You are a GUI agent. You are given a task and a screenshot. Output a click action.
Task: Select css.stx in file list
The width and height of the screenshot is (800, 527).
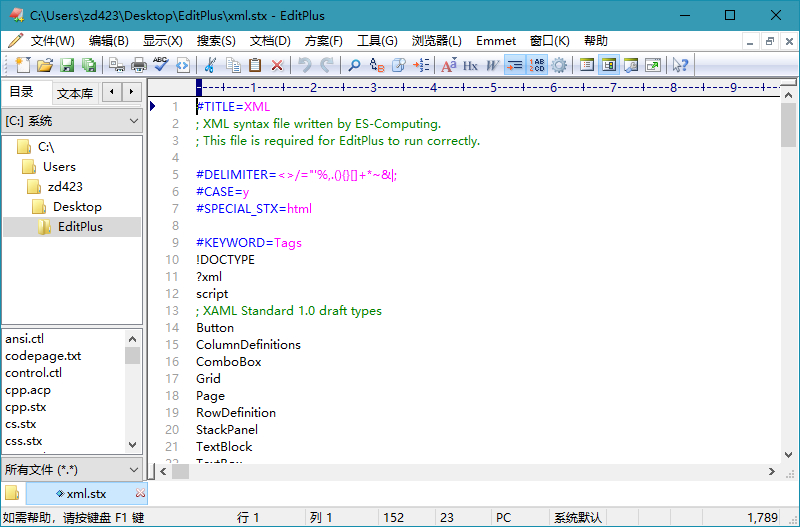[x=23, y=441]
